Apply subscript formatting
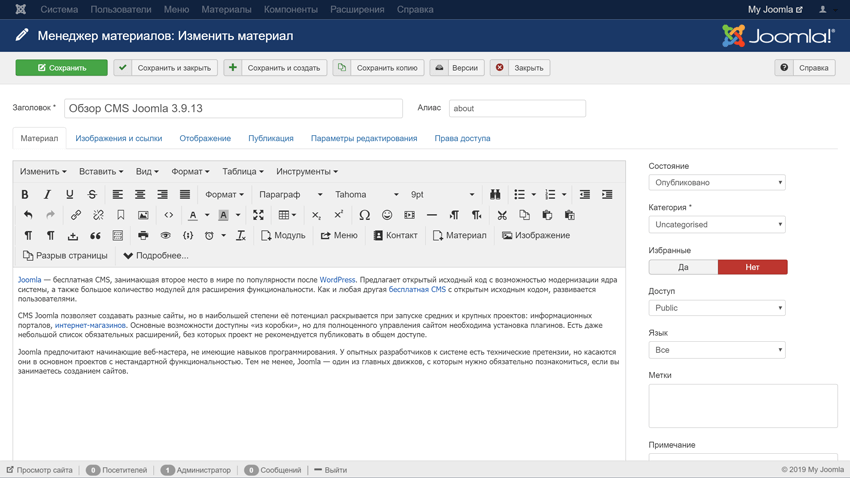The image size is (850, 478). (x=316, y=215)
